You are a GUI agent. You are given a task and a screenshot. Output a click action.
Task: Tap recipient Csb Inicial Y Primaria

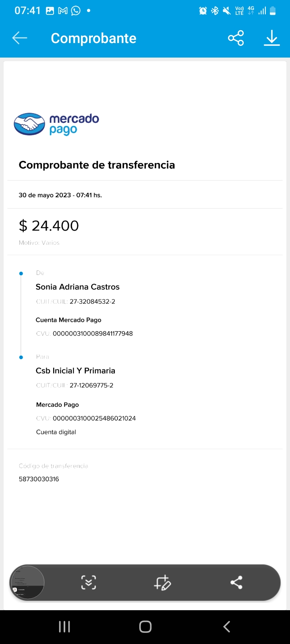point(76,371)
